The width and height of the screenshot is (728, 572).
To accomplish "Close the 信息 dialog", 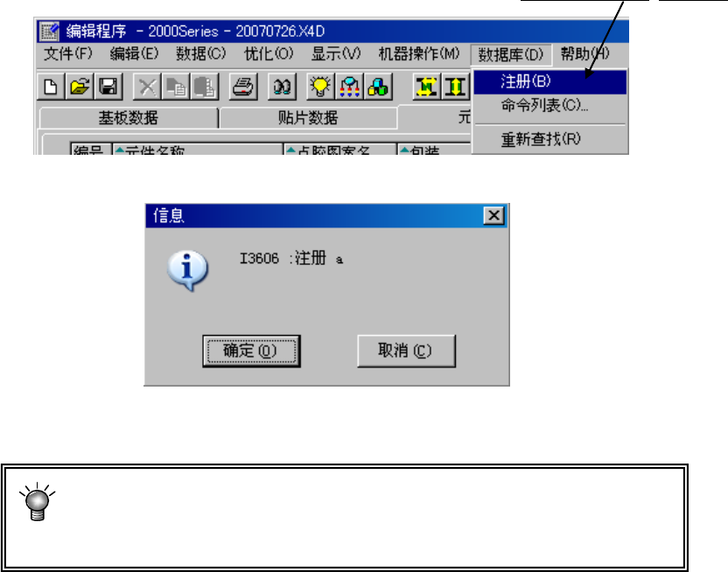I will (x=493, y=216).
